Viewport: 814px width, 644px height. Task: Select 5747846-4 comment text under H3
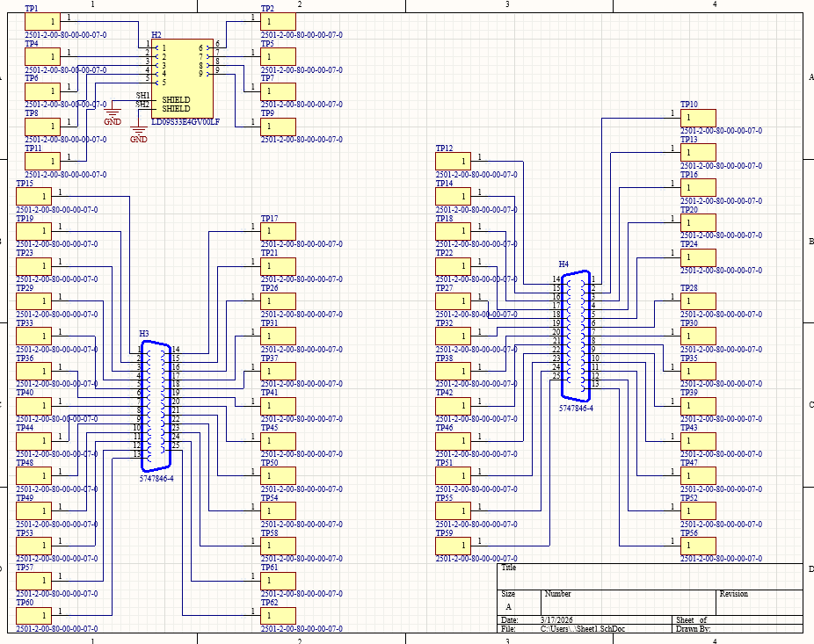[x=156, y=479]
